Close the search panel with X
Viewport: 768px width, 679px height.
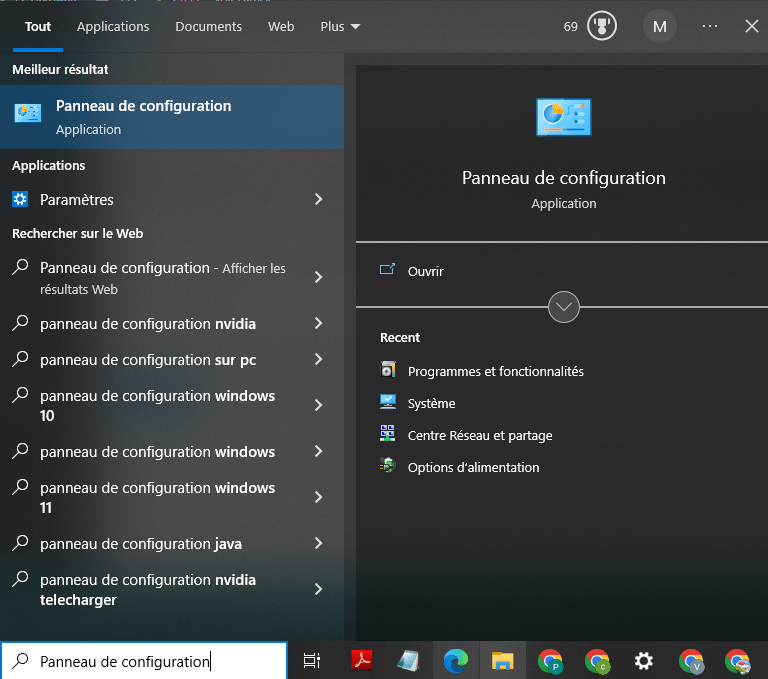point(752,26)
